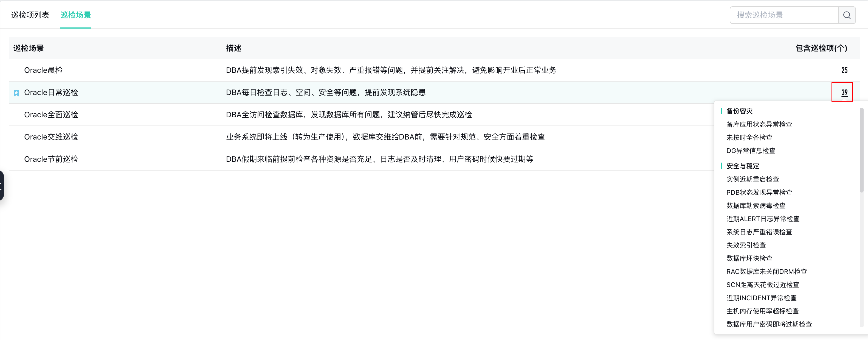Screen dimensions: 868x340
Task: Select the Oracle晨检 scenario row
Action: [43, 71]
